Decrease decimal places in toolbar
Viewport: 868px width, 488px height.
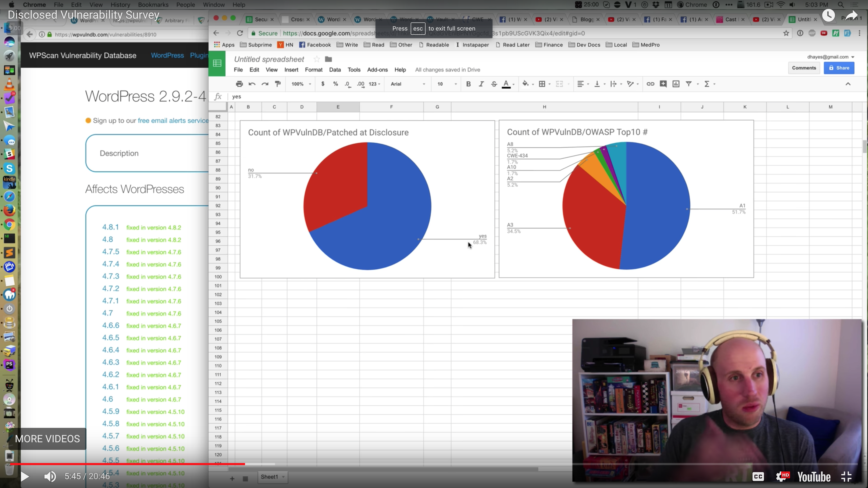click(x=348, y=84)
